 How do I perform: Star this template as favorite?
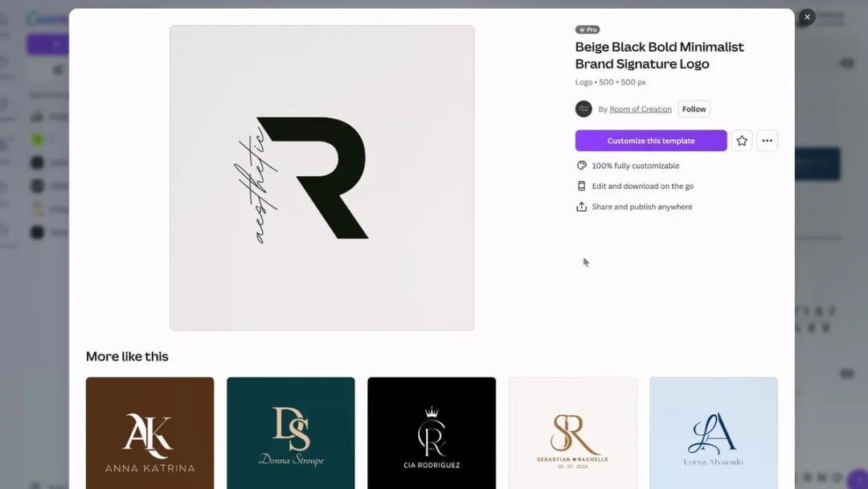tap(742, 141)
